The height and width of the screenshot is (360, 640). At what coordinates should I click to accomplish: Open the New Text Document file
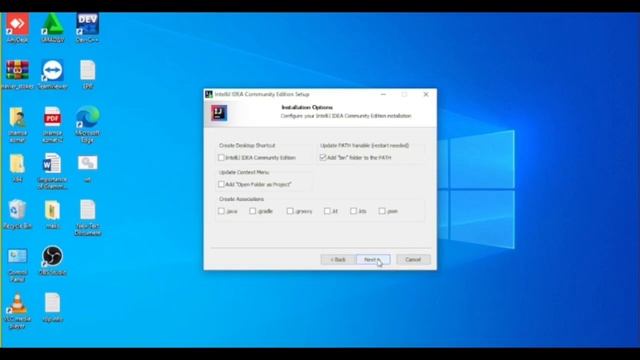(x=88, y=218)
